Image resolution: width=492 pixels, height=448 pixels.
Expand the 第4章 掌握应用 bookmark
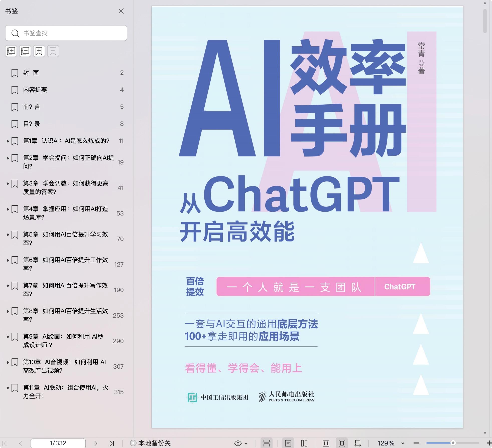coord(8,209)
